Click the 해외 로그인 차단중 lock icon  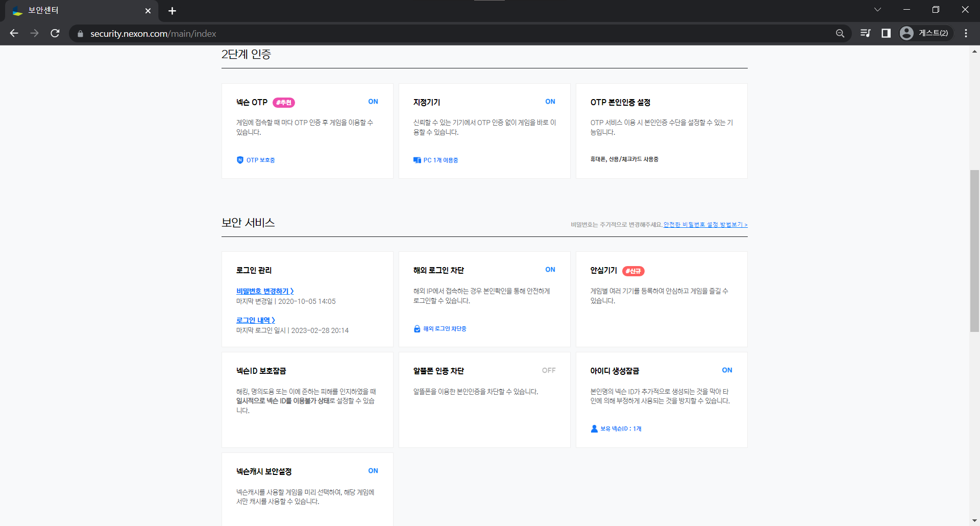click(x=417, y=329)
